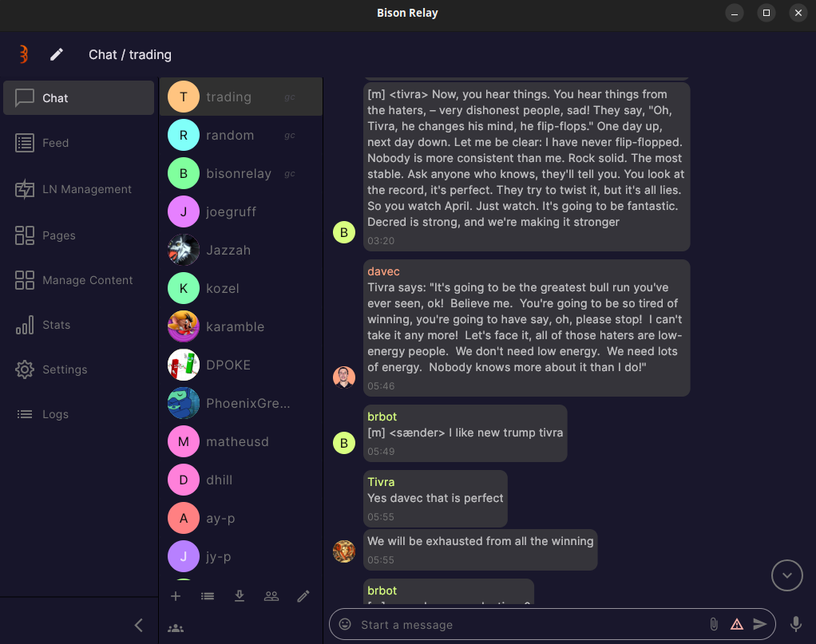Open the Settings page
Screen dimensions: 816x644
pos(64,369)
